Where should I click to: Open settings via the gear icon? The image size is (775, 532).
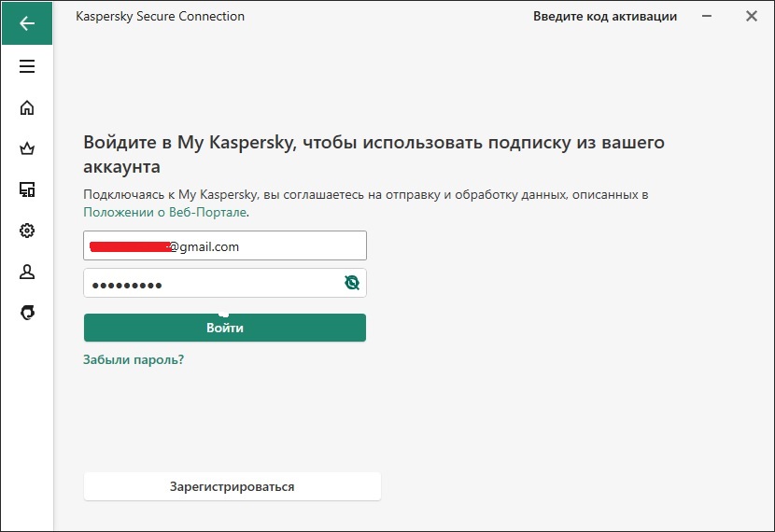point(27,231)
